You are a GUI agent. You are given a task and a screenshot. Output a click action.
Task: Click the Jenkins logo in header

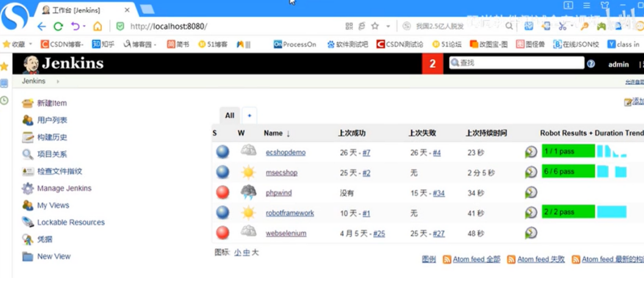(63, 64)
